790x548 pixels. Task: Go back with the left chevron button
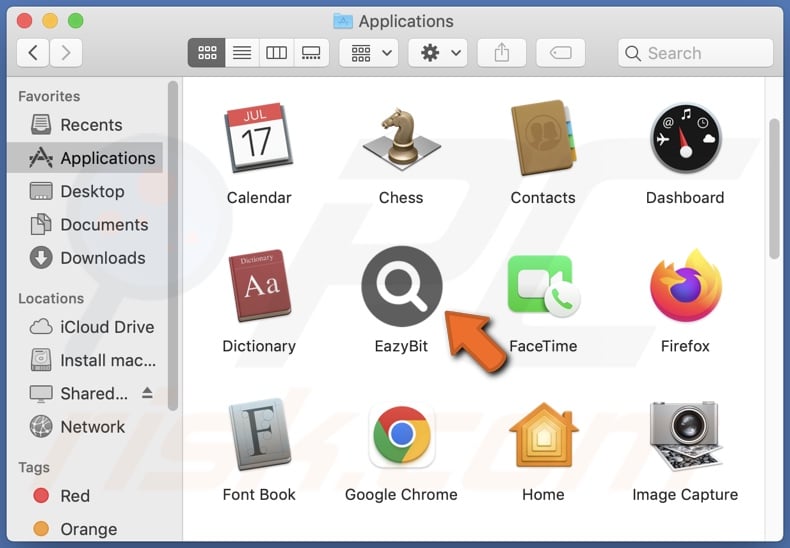pos(33,53)
